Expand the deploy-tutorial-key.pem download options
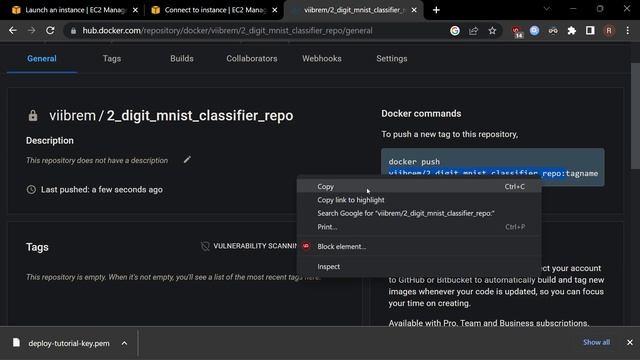640x360 pixels. tap(124, 343)
